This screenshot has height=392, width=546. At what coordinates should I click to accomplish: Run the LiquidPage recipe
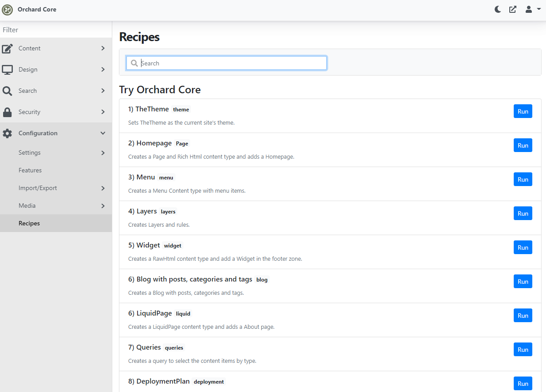click(x=523, y=316)
